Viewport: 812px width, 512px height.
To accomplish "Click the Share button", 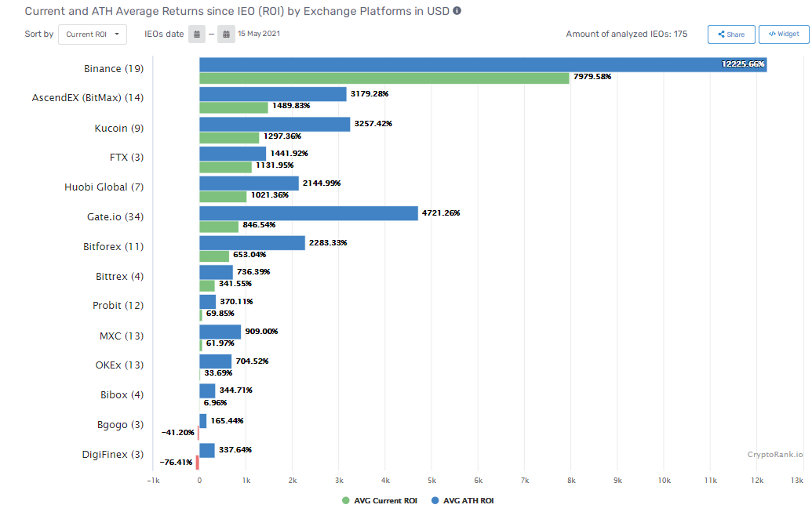I will tap(731, 34).
